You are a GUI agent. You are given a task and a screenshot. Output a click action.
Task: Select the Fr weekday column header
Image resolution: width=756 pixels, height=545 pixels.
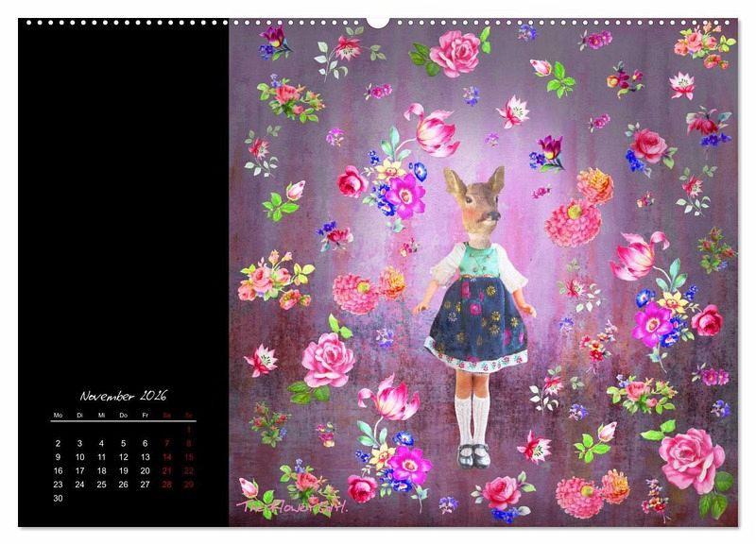coord(145,416)
